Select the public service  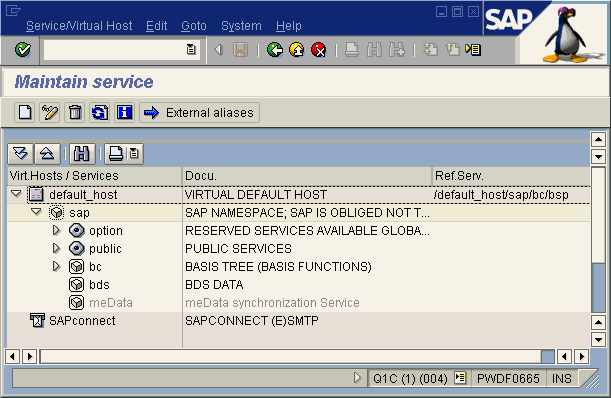coord(105,249)
